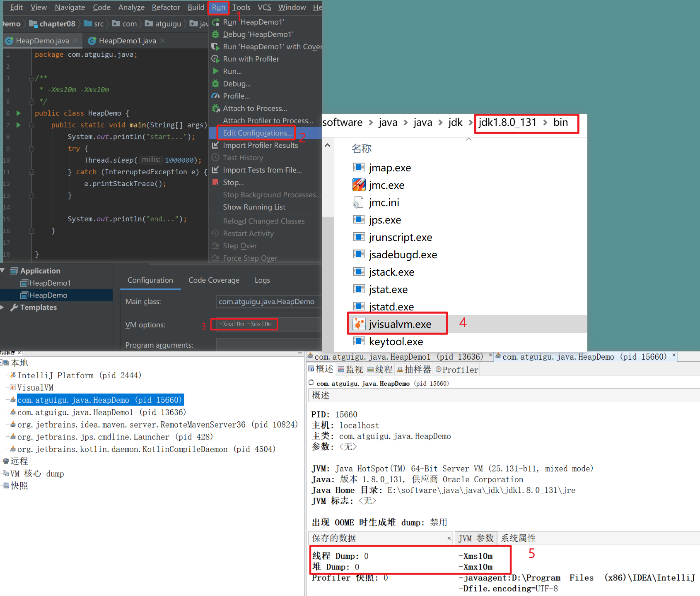Close the 保存的数据 saved data panel
This screenshot has width=700, height=596.
tap(449, 538)
